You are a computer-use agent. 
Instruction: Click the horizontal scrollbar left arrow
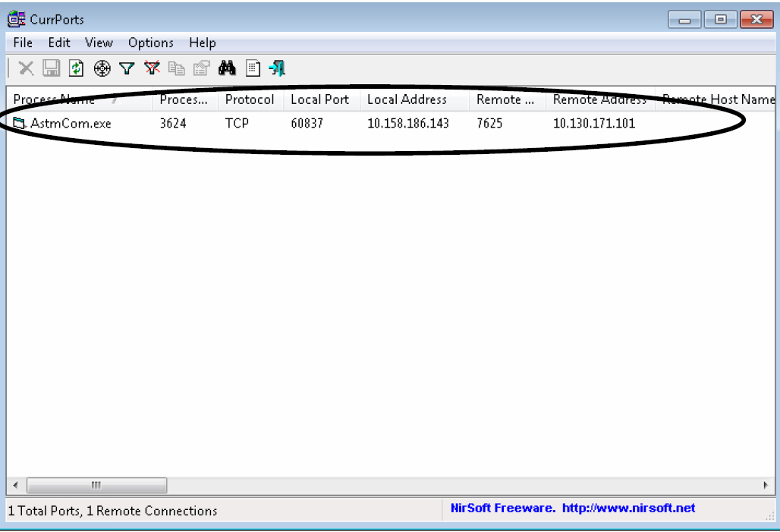(15, 485)
